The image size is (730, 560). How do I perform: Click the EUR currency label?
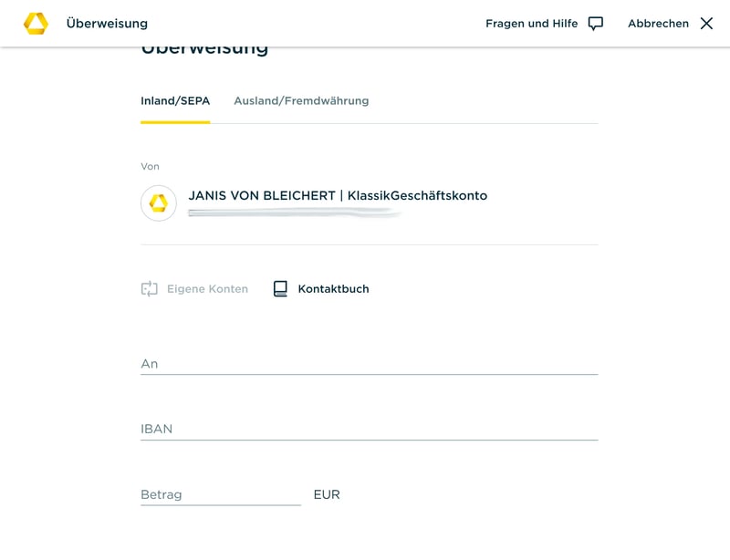pyautogui.click(x=326, y=494)
